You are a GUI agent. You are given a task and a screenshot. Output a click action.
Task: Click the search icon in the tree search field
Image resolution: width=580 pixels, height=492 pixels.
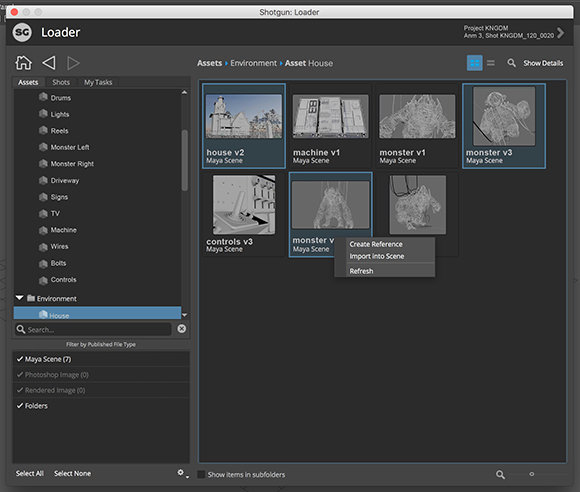tap(21, 329)
